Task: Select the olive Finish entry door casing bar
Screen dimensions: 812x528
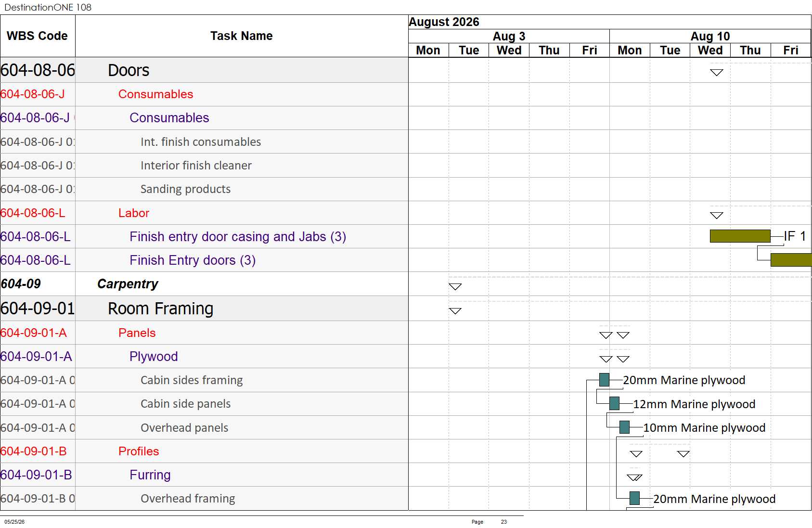Action: tap(740, 236)
